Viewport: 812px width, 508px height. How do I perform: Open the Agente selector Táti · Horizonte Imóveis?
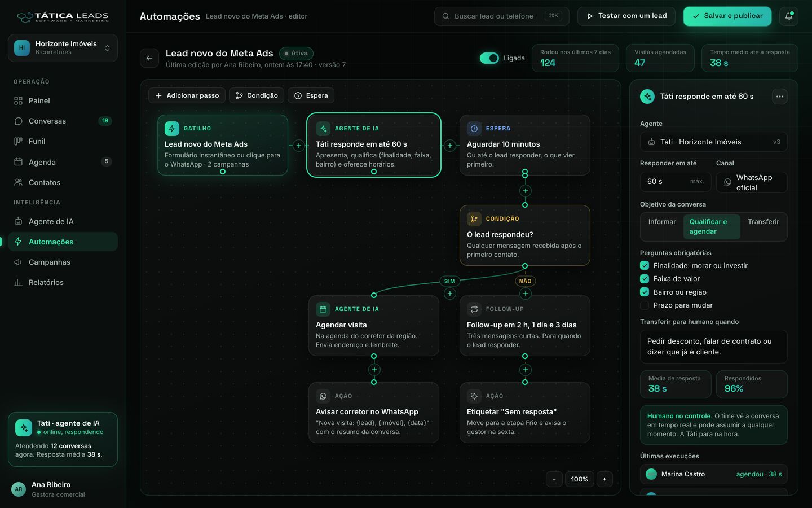(x=713, y=142)
